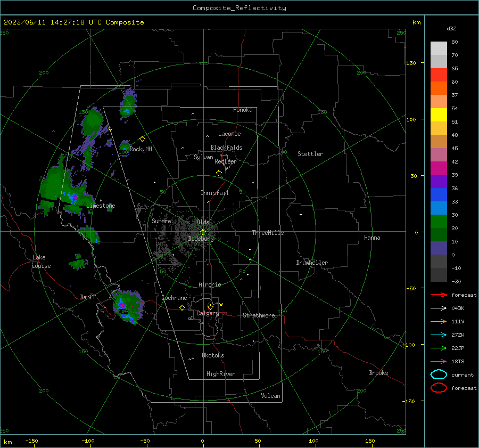Click the Ponoka city label
479x448 pixels.
click(x=243, y=110)
